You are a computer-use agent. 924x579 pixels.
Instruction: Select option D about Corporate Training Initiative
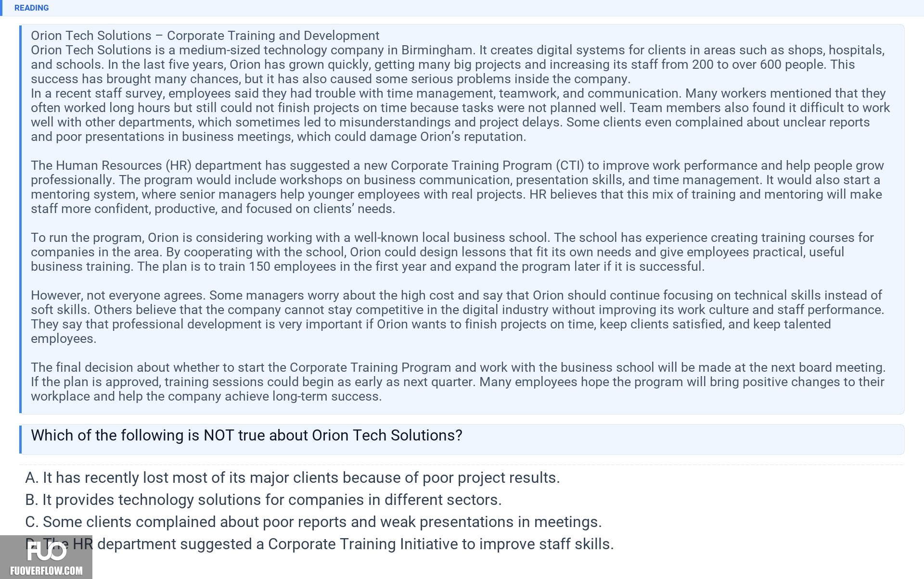pyautogui.click(x=320, y=544)
